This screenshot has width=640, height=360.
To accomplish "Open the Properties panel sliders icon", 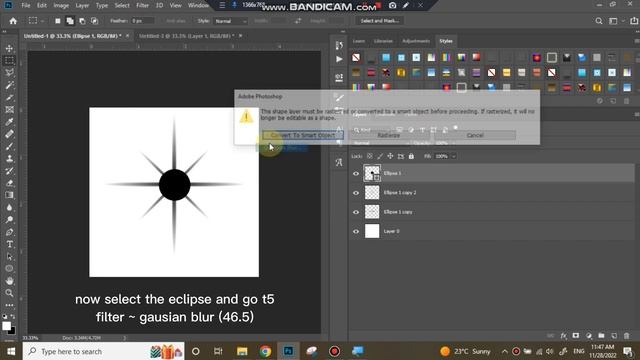I will [x=339, y=78].
